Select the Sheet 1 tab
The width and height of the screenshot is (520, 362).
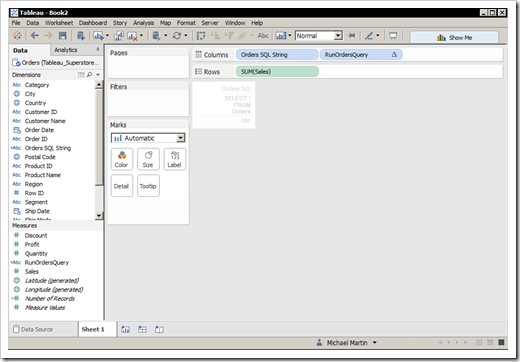pyautogui.click(x=97, y=329)
